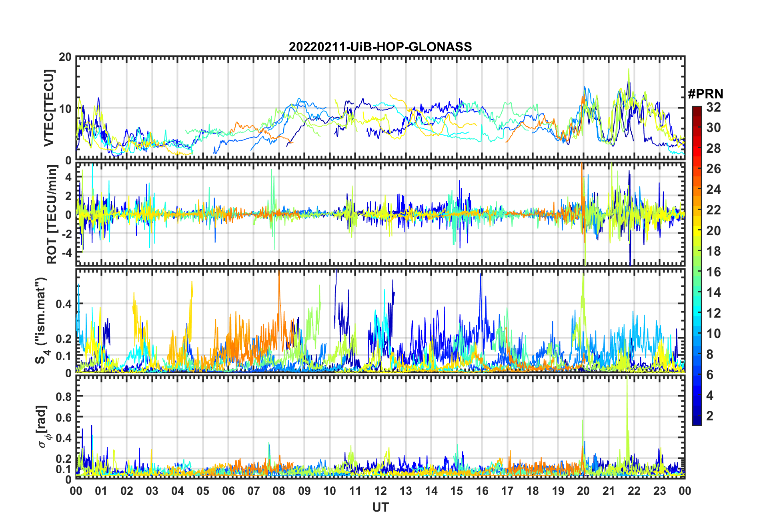Click the ROT [TECU/min] axis label
Image resolution: width=761 pixels, height=532 pixels.
(52, 214)
